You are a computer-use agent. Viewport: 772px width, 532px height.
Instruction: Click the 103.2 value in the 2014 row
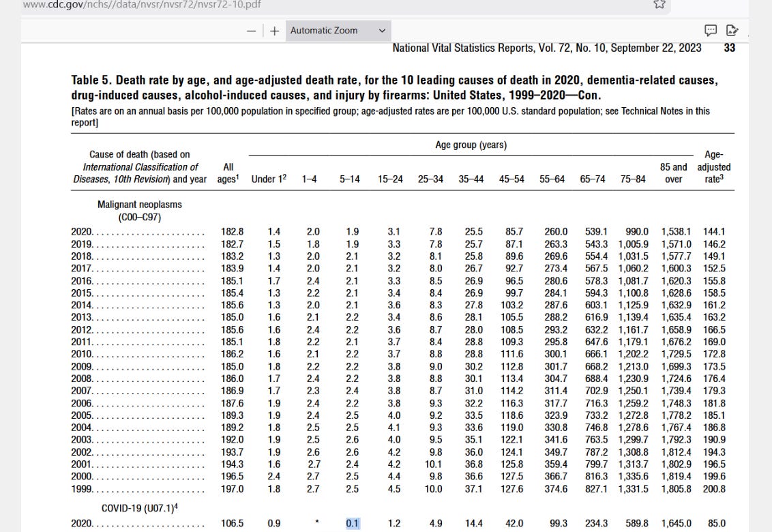coord(511,305)
